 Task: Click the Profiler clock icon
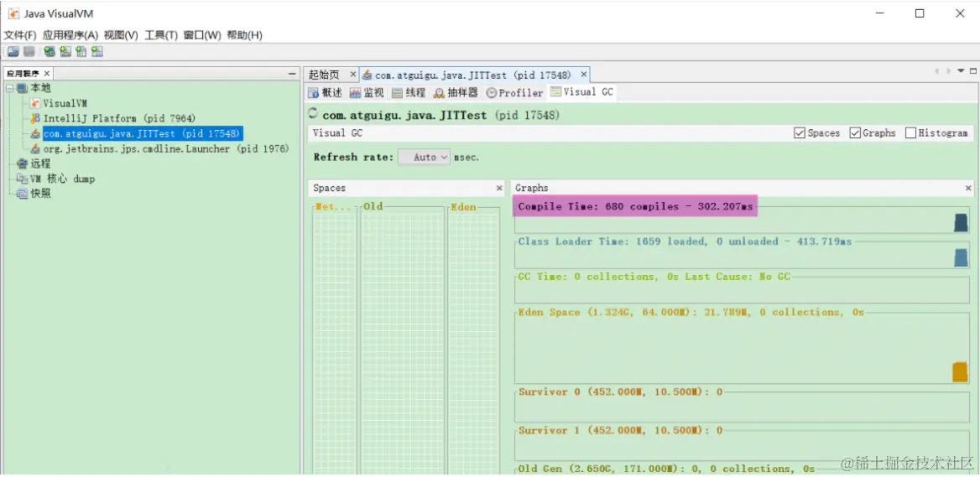[x=491, y=93]
